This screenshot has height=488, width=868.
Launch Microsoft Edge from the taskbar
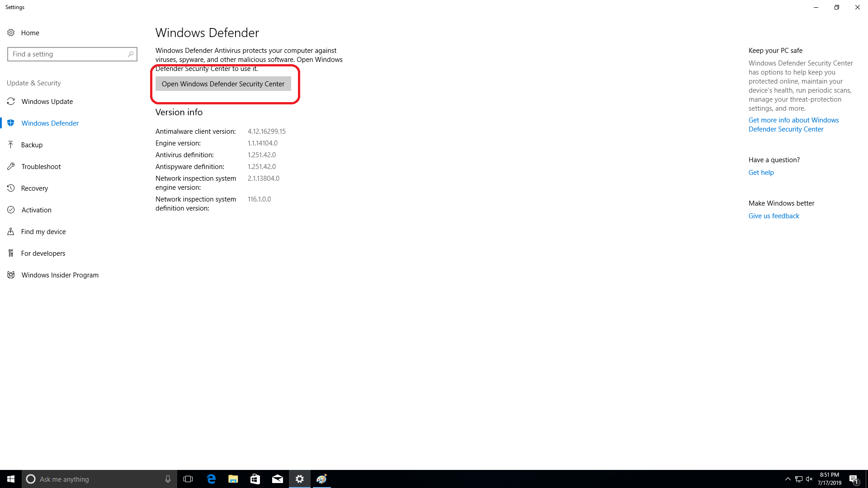tap(211, 479)
